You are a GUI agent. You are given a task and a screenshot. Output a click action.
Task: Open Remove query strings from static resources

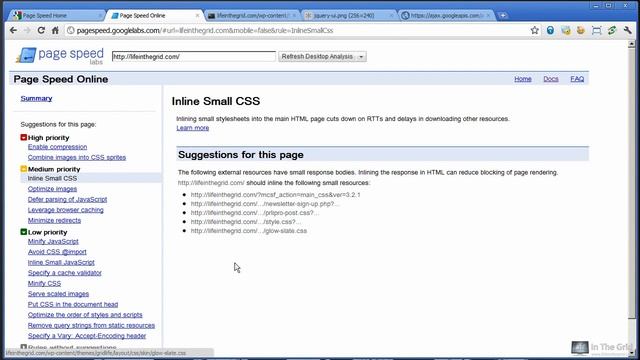[91, 325]
